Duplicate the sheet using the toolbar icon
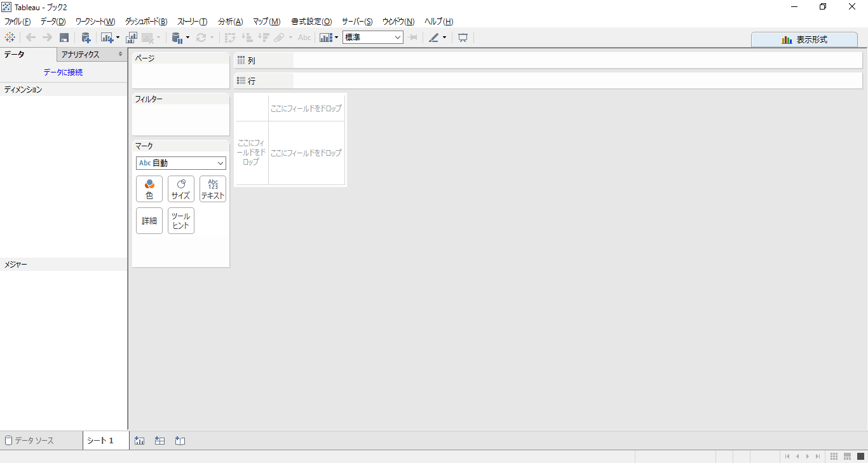 [132, 38]
